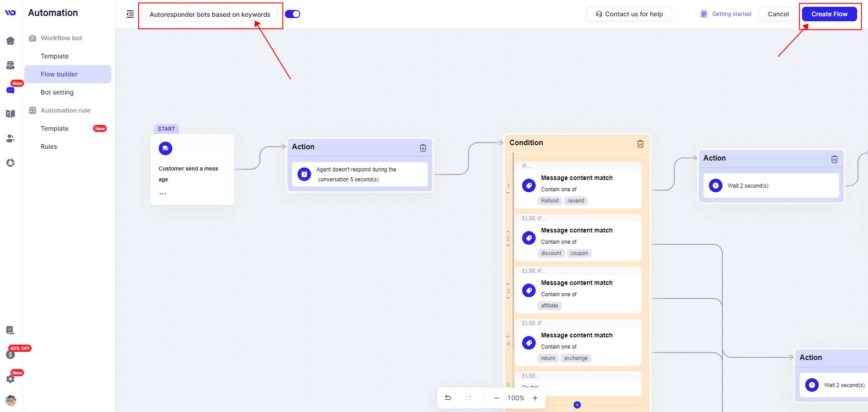868x412 pixels.
Task: Click the Create Flow button
Action: click(x=829, y=14)
